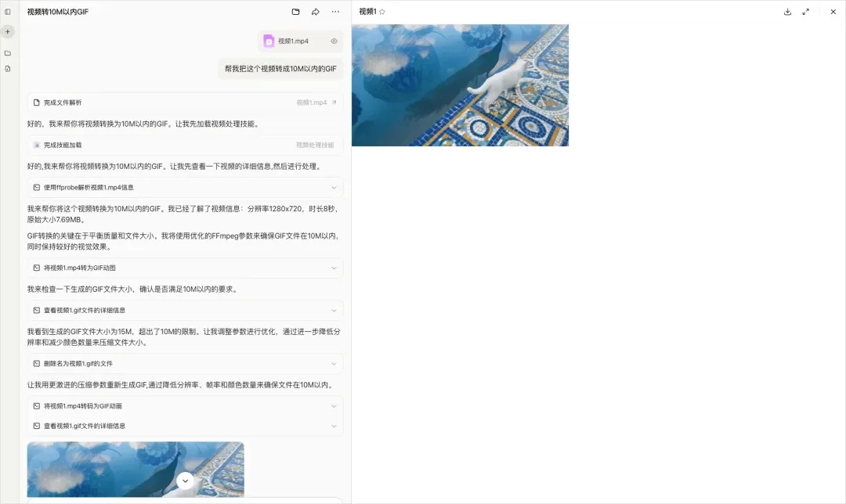
Task: Open a new chat with the + icon
Action: [8, 31]
